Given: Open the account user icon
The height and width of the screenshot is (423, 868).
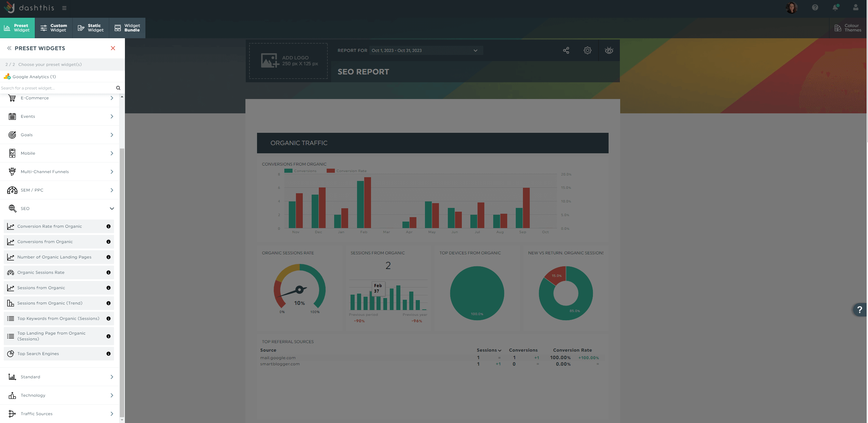Looking at the screenshot, I should coord(856,8).
